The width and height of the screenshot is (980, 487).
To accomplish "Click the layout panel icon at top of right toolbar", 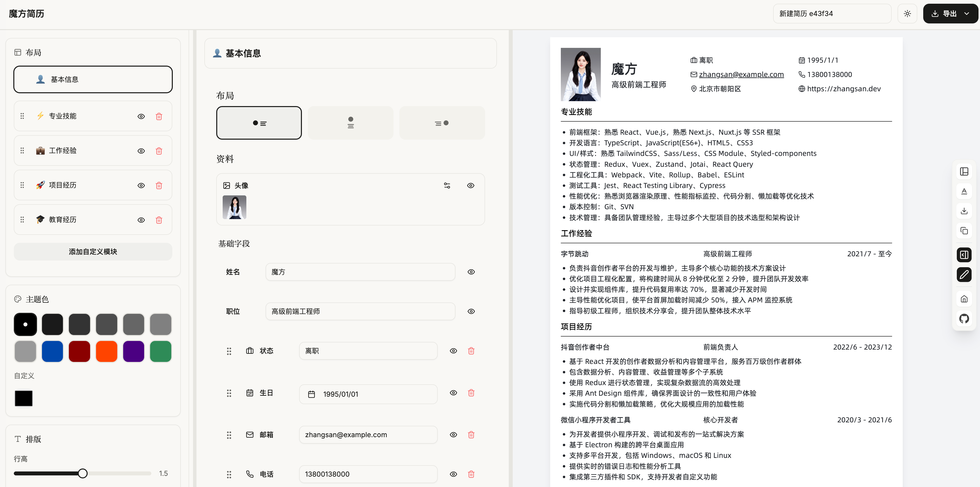I will pos(964,172).
